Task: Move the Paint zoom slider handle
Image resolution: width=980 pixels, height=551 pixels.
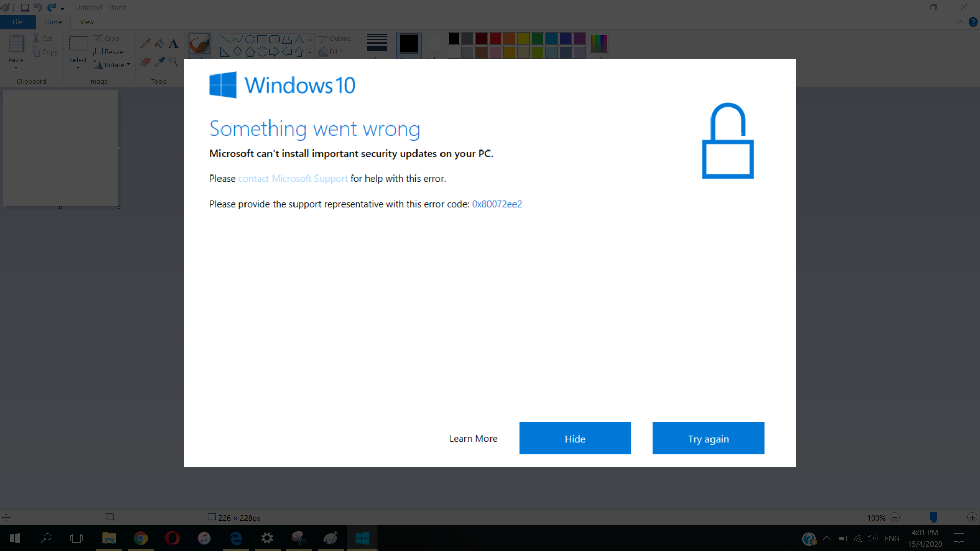Action: pos(934,517)
